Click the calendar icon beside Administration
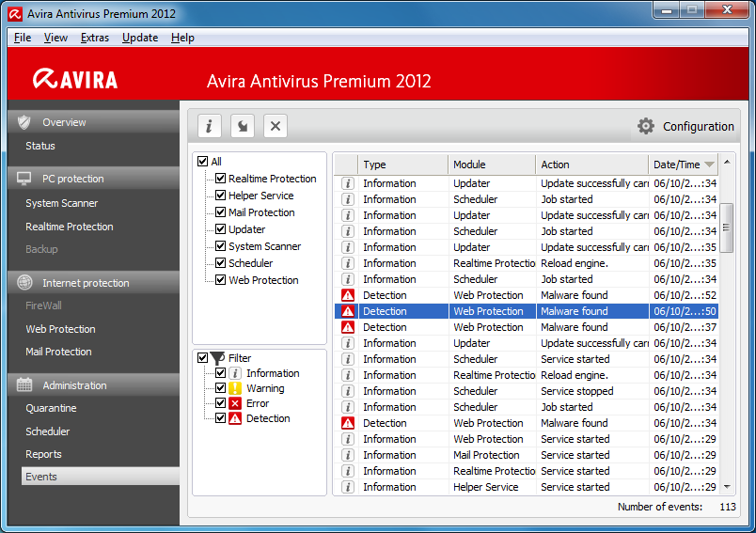The image size is (756, 533). [24, 385]
